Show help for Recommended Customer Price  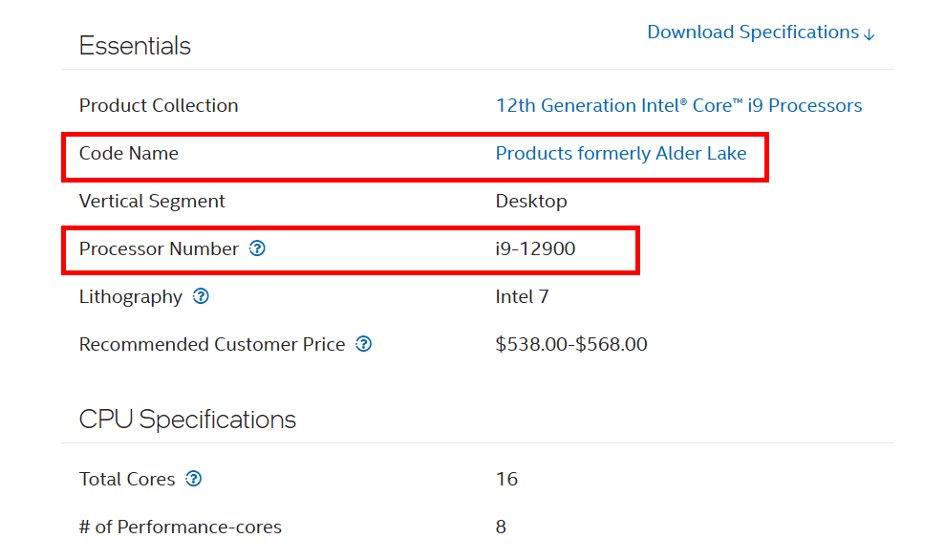point(363,344)
